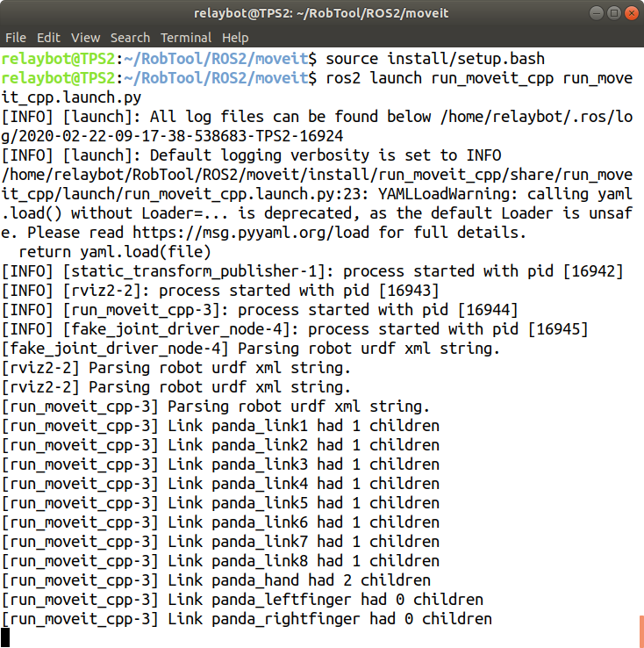Click the 'Link panda_hand had 2 children' line
The width and height of the screenshot is (644, 648).
(x=216, y=580)
